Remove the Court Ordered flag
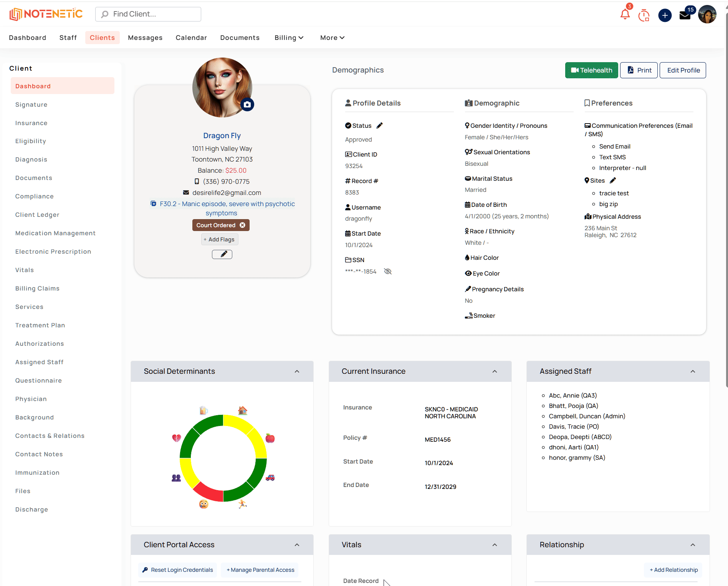728x586 pixels. pos(243,225)
